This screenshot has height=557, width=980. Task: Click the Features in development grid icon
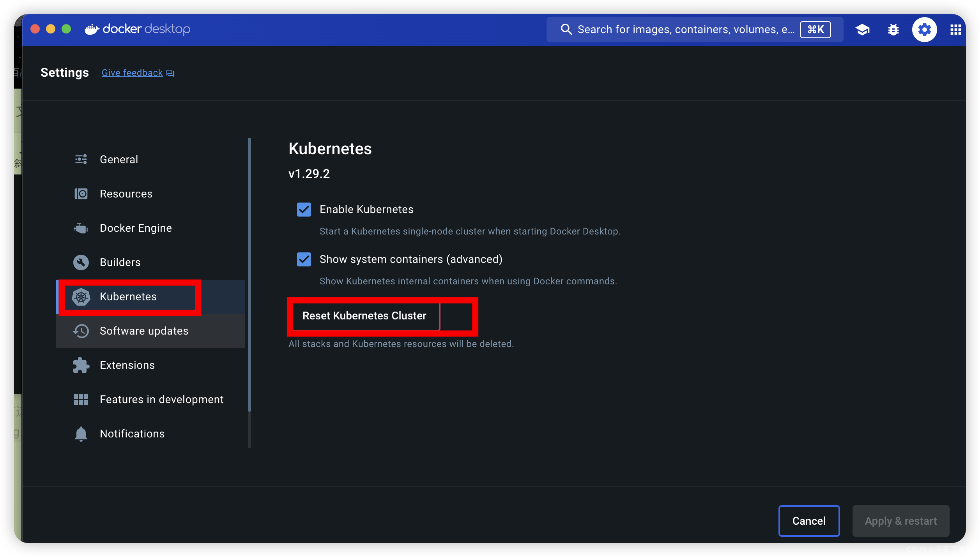click(81, 400)
